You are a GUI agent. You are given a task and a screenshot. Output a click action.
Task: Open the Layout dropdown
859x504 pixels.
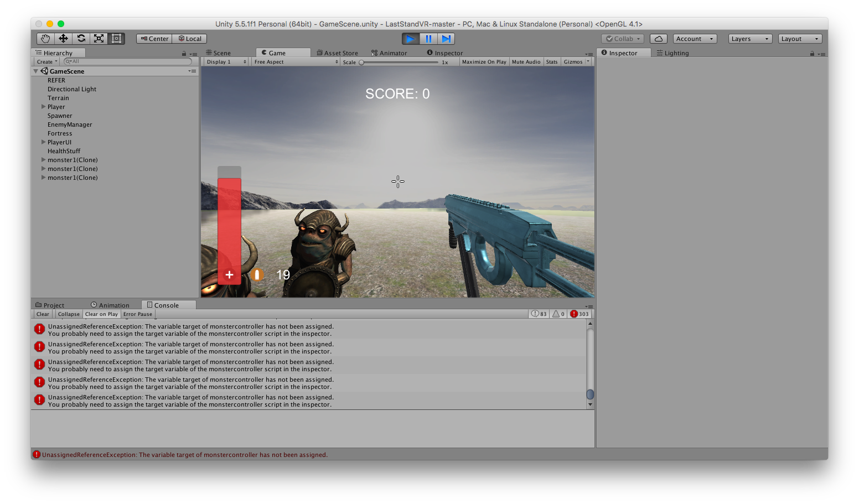point(800,39)
